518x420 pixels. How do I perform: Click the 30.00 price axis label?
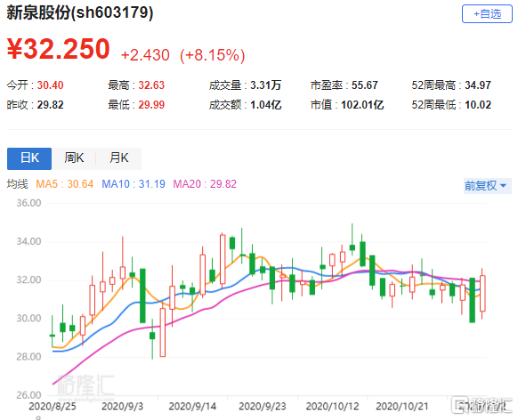(28, 319)
